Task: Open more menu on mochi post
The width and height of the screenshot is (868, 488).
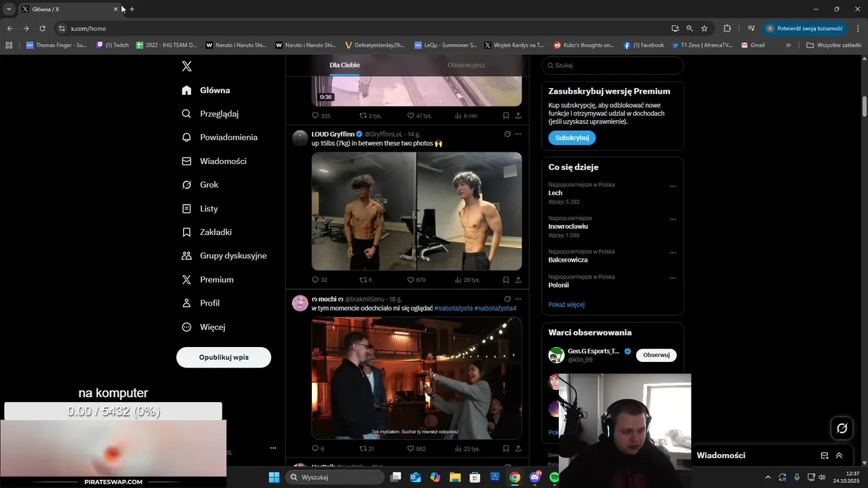Action: 519,299
